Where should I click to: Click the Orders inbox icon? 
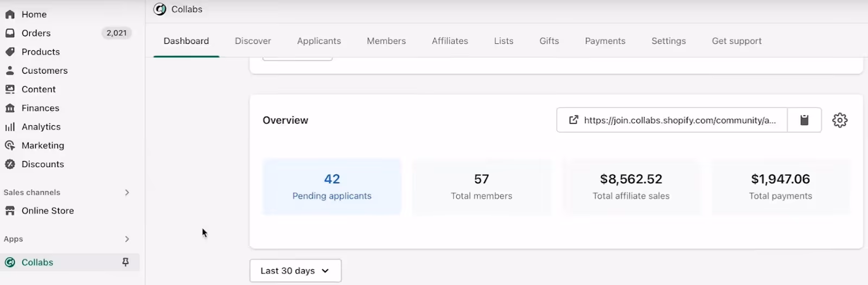click(x=10, y=33)
